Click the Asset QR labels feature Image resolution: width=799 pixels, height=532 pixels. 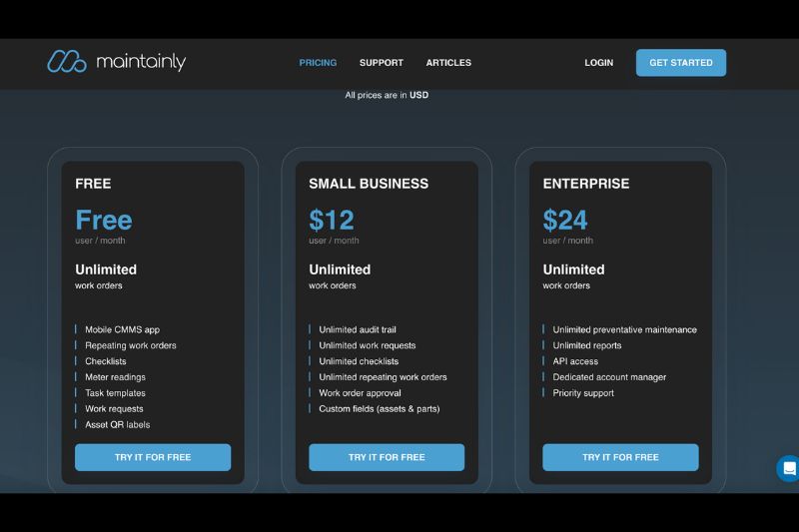[119, 424]
